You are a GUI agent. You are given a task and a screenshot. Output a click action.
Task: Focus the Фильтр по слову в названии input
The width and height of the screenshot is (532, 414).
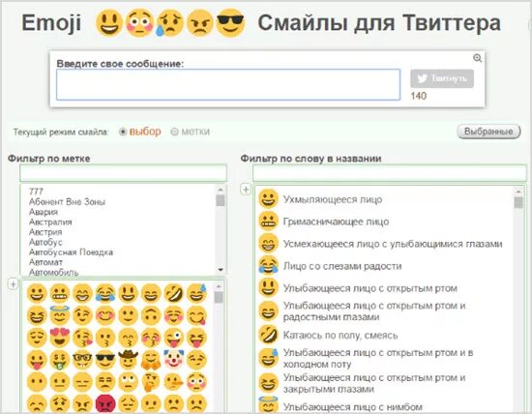point(390,173)
